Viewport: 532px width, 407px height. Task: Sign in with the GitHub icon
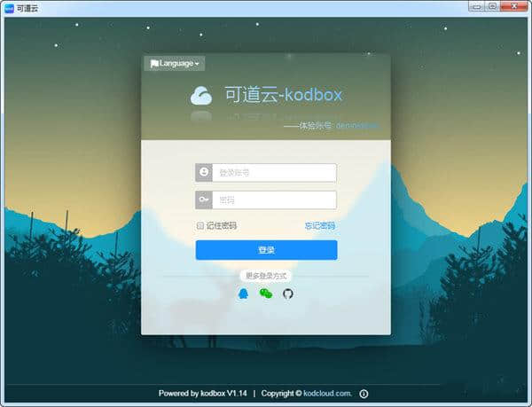(x=288, y=294)
